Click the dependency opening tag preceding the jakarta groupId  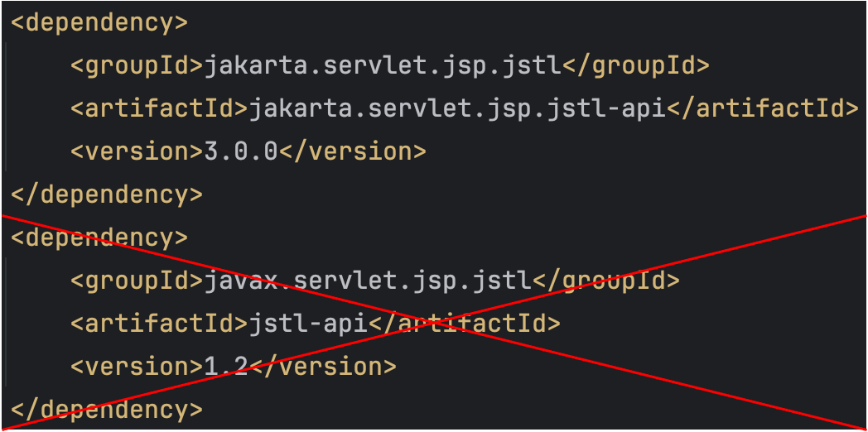click(x=99, y=24)
